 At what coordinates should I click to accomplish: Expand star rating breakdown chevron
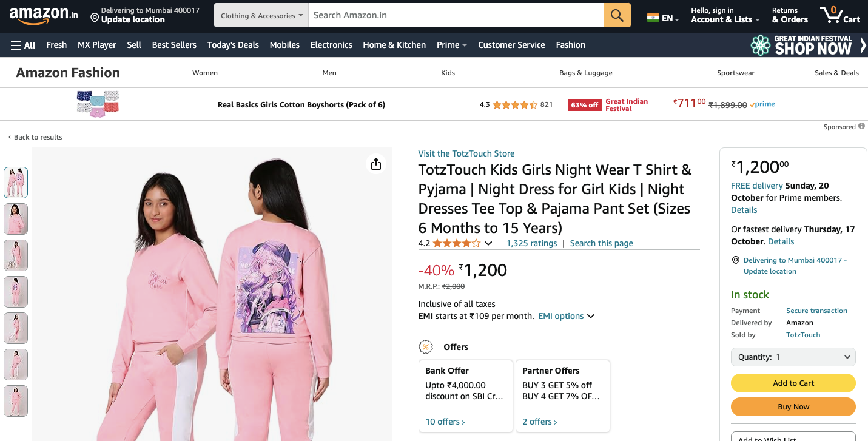click(x=488, y=244)
